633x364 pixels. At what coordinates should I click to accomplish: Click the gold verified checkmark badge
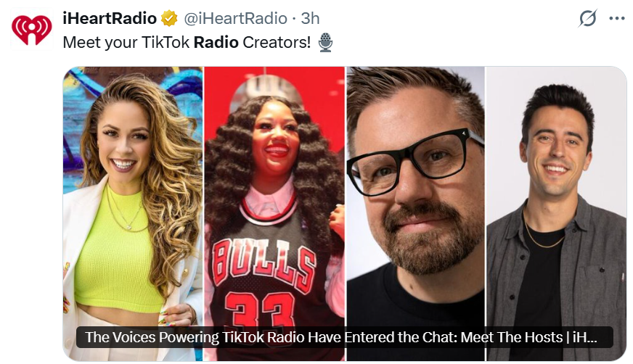(x=169, y=19)
